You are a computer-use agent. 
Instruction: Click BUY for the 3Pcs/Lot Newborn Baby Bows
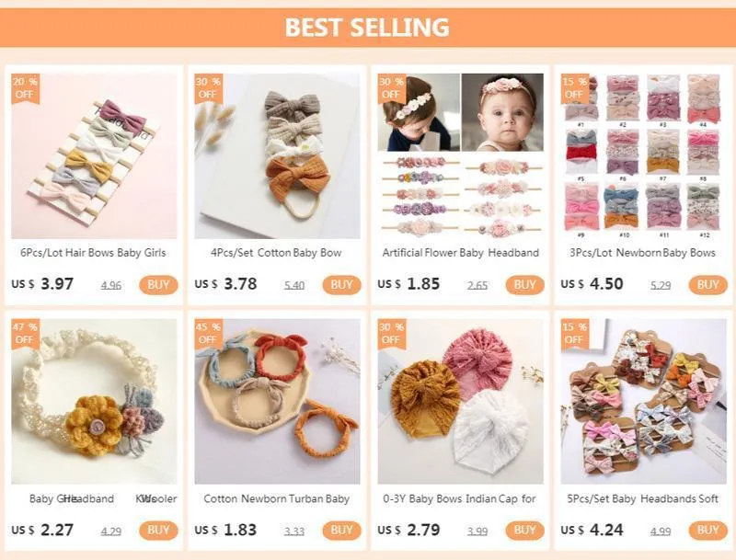[x=707, y=285]
